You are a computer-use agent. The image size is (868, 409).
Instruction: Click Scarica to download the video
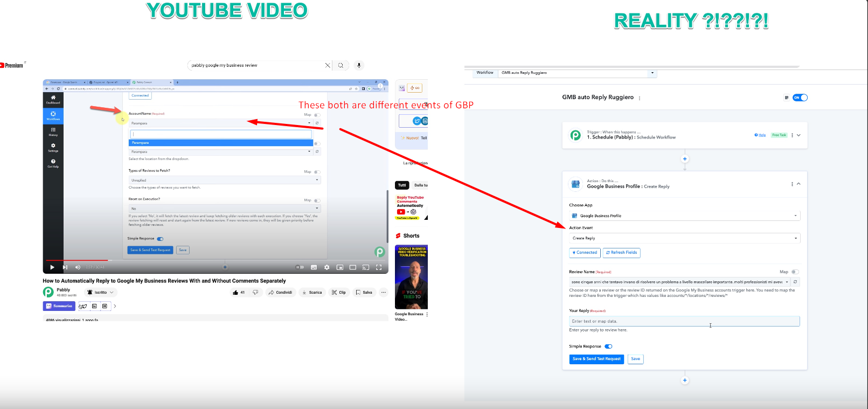(x=312, y=293)
